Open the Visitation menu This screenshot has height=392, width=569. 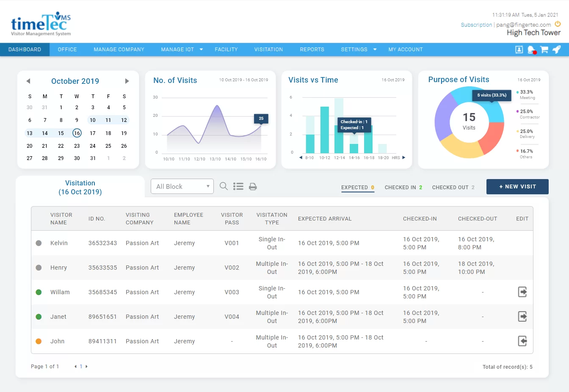pyautogui.click(x=268, y=50)
